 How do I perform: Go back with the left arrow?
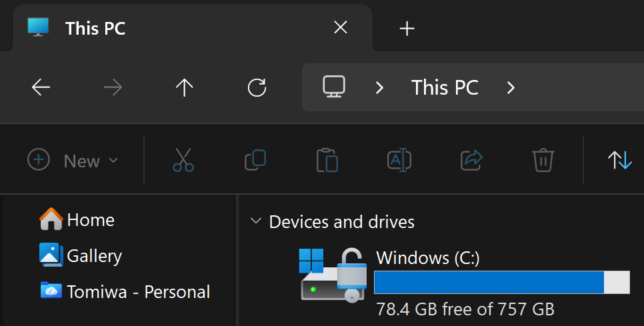coord(41,87)
